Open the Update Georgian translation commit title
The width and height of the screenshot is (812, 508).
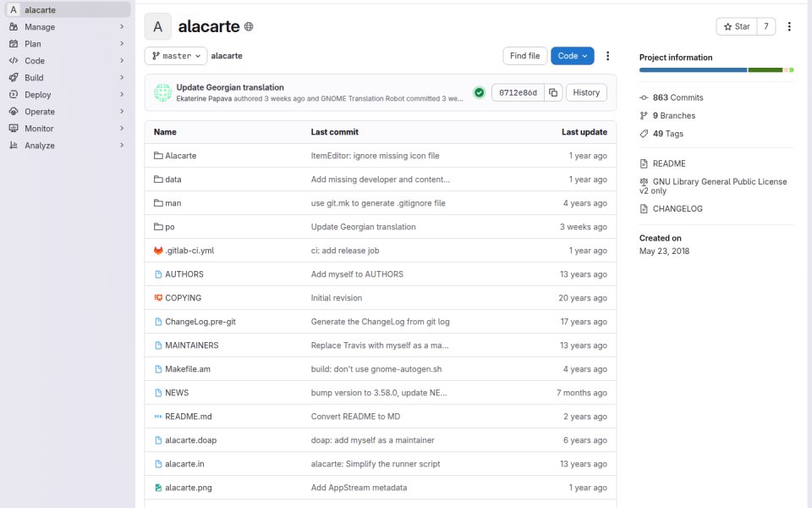click(x=230, y=87)
